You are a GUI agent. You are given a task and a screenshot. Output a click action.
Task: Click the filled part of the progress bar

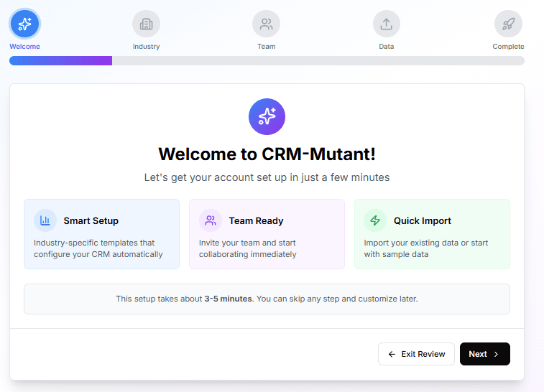[60, 60]
